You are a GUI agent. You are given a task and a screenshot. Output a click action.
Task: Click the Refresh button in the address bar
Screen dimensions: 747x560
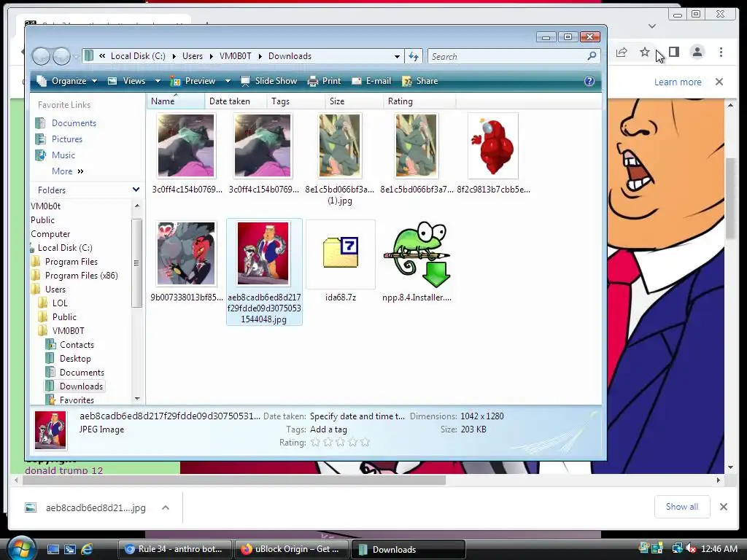[414, 57]
